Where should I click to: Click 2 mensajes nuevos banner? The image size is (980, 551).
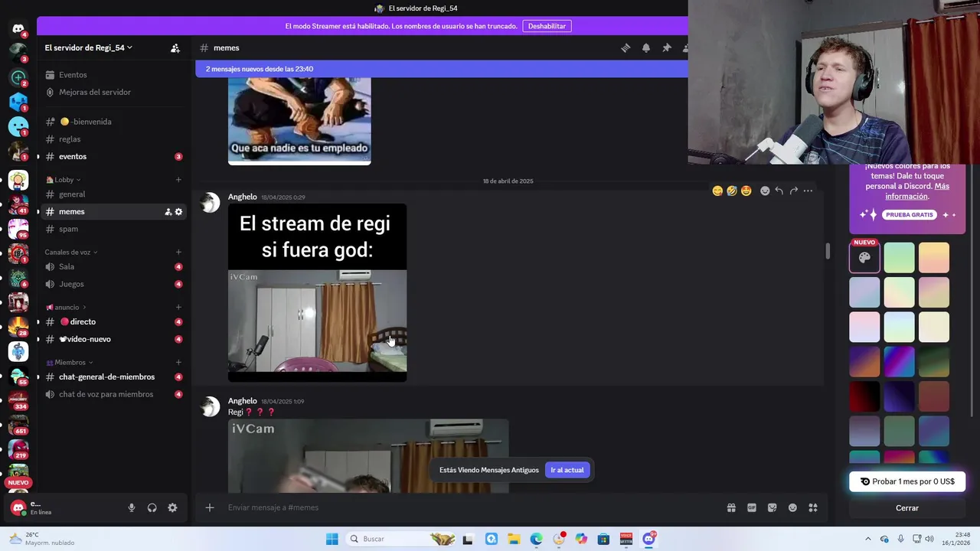[x=442, y=69]
